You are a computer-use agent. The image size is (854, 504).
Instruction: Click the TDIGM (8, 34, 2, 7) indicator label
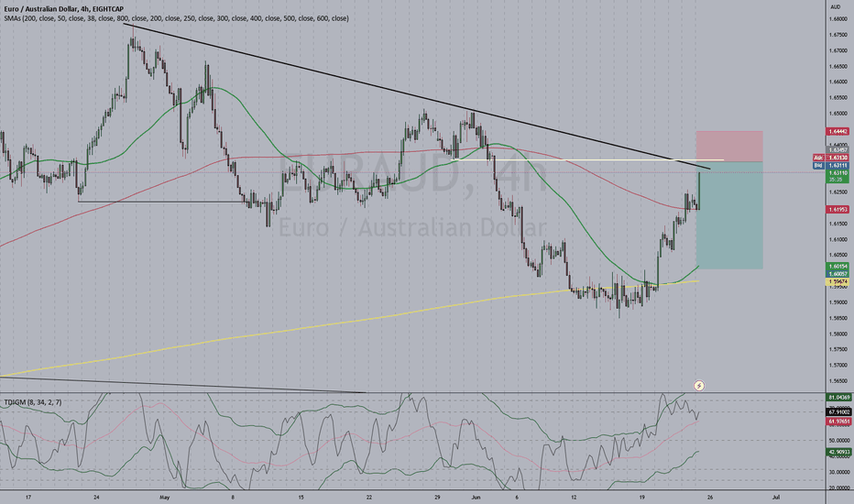[33, 402]
